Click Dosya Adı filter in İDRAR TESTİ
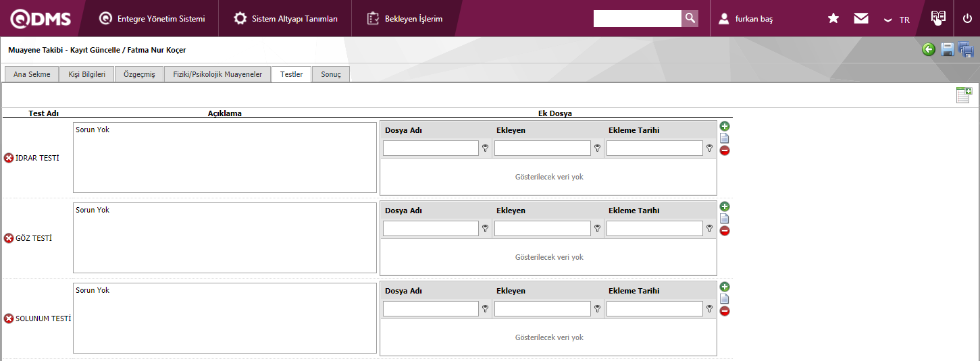This screenshot has height=361, width=980. tap(431, 148)
